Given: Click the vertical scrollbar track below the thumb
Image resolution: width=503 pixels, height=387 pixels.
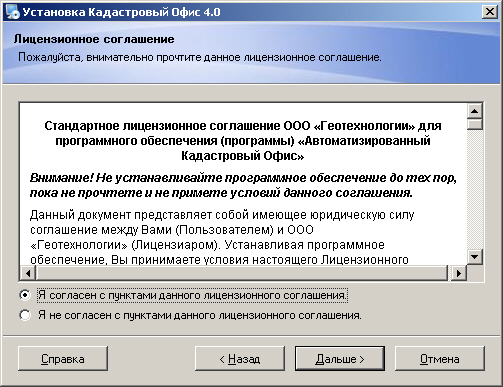Looking at the screenshot, I should tap(475, 190).
